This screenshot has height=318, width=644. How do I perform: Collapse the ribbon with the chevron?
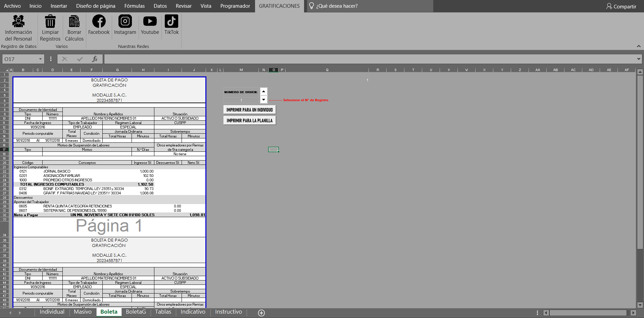point(638,46)
